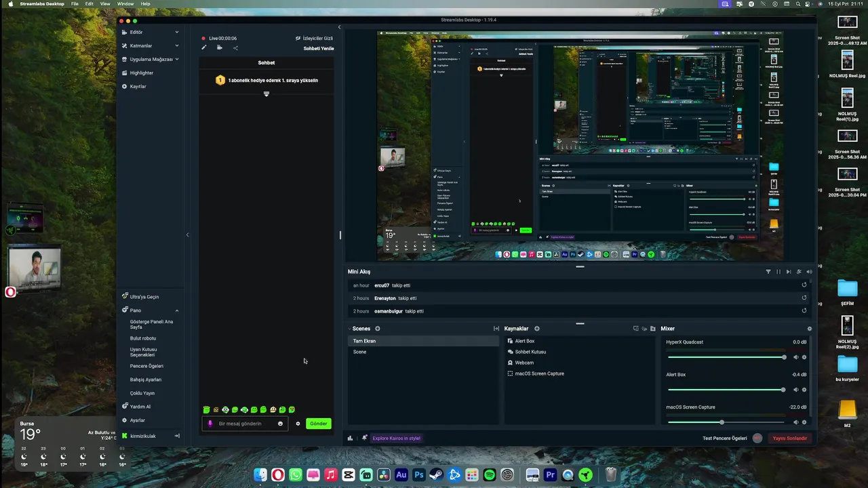Expand the Uygulama Mağazası sidebar menu

[177, 59]
